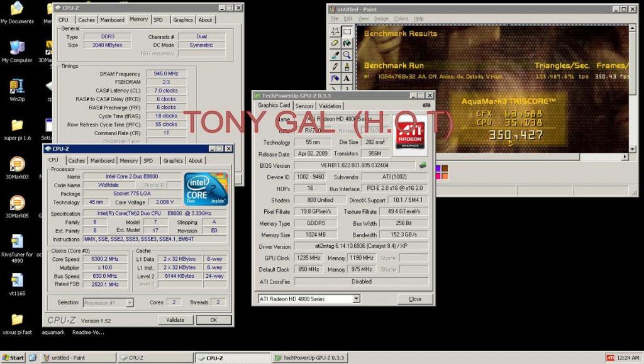Open Caches tab in the CPU-Z processor window
Image resolution: width=644 pixels, height=364 pixels.
click(x=76, y=160)
